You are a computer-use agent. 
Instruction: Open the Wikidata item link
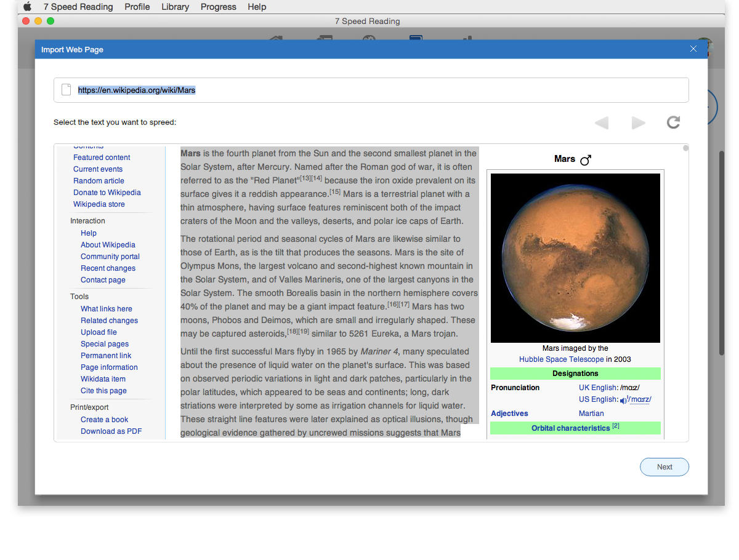click(103, 379)
